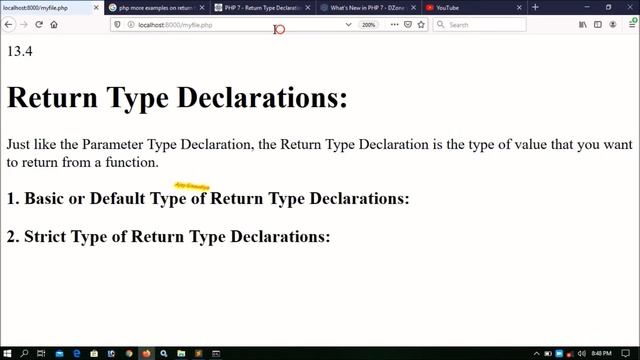Screen dimensions: 640x360
Task: Open the Firefox account icon
Action: [x=613, y=24]
